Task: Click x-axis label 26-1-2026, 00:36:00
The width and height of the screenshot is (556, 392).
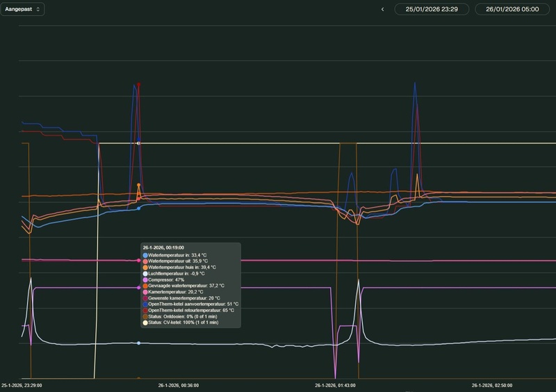Action: (x=179, y=385)
